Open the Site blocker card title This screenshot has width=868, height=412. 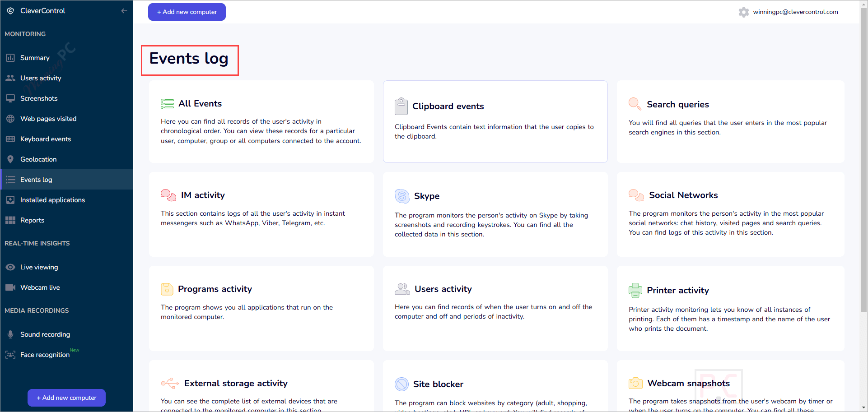[438, 384]
